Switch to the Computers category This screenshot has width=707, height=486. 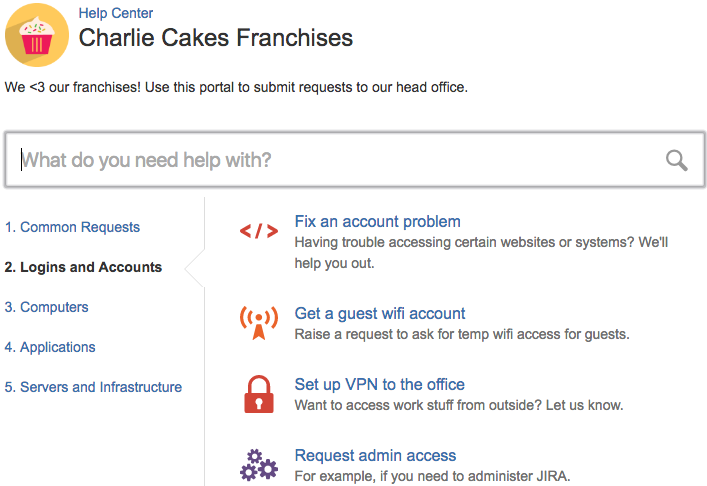[x=46, y=307]
